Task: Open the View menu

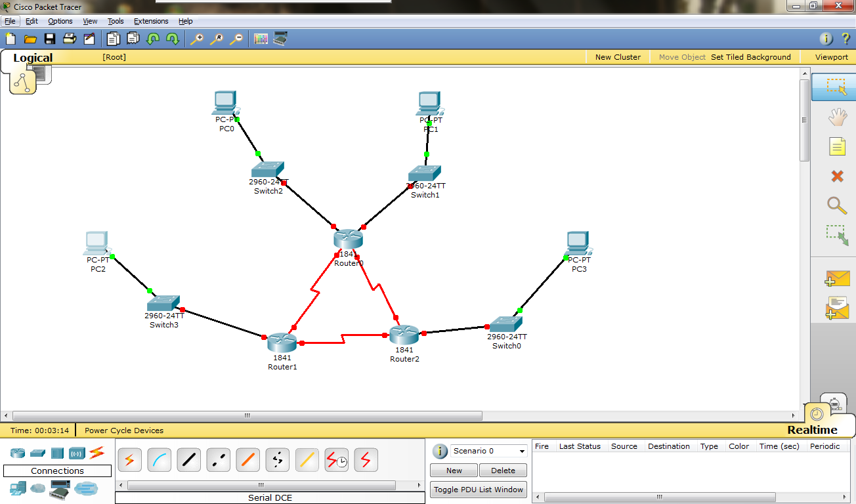Action: (90, 21)
